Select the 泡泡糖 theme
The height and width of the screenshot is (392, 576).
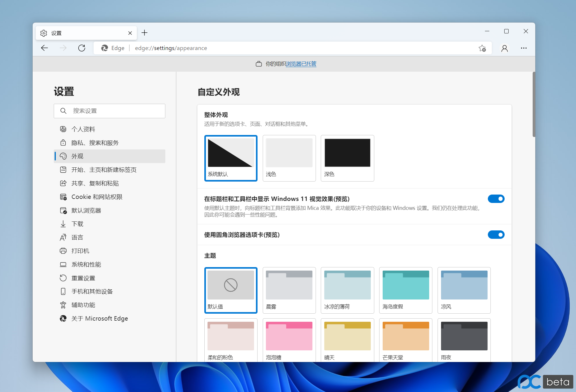[289, 340]
